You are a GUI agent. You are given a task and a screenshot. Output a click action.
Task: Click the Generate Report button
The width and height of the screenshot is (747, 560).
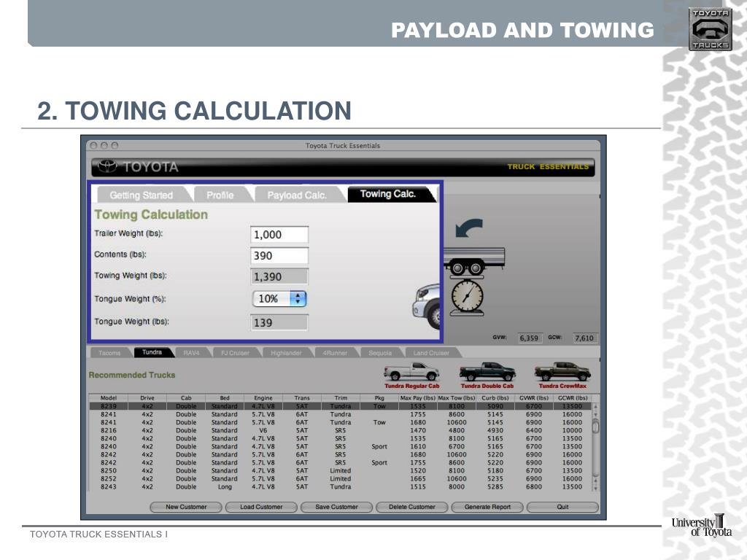pos(487,507)
